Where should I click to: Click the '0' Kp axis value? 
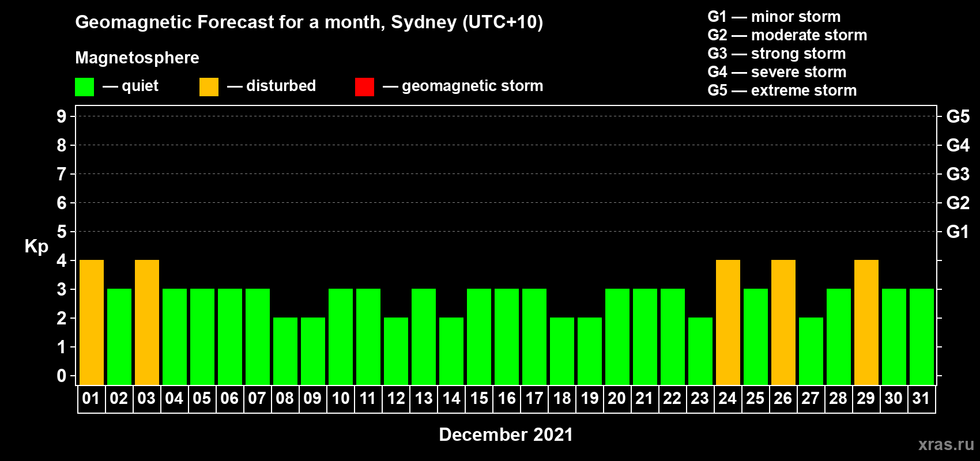click(x=62, y=376)
